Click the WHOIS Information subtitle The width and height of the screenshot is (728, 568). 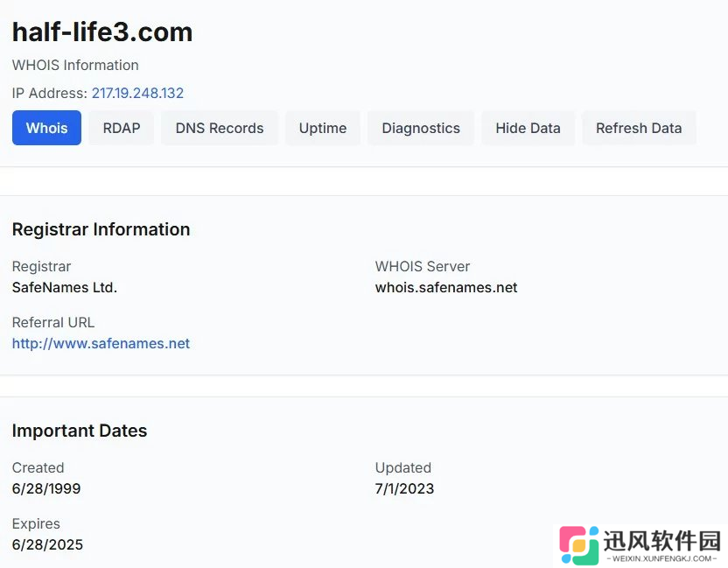point(75,65)
